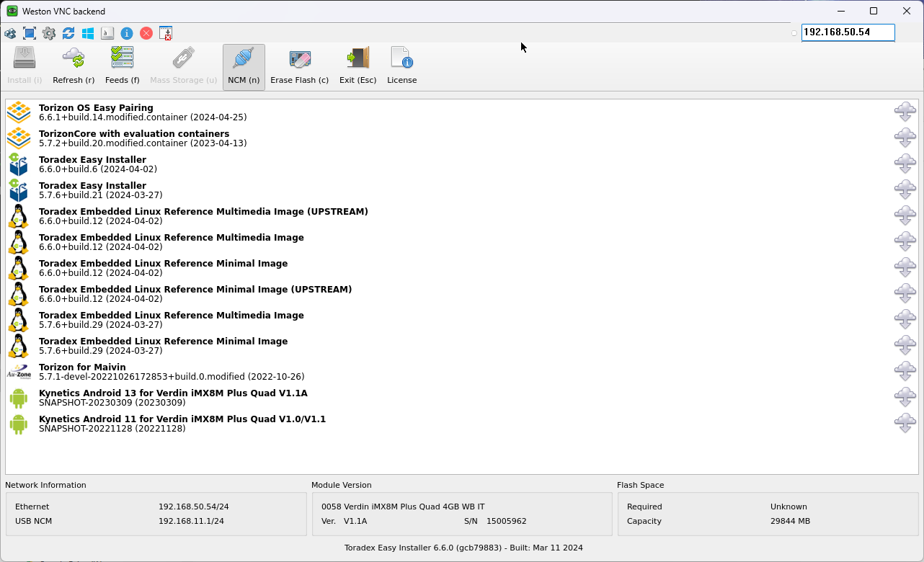Edit the 192.168.50.54 address field
This screenshot has width=924, height=562.
[848, 32]
